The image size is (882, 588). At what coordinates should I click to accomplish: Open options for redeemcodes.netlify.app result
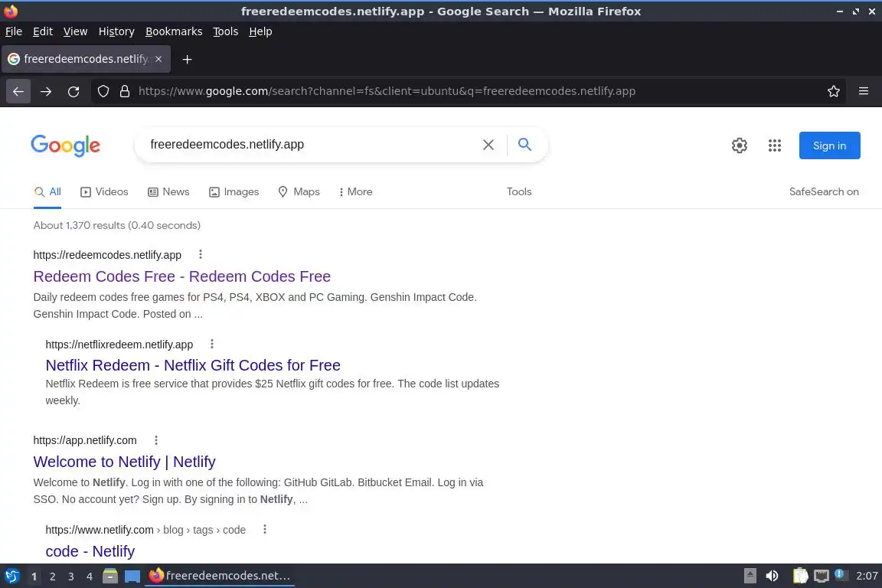(201, 254)
